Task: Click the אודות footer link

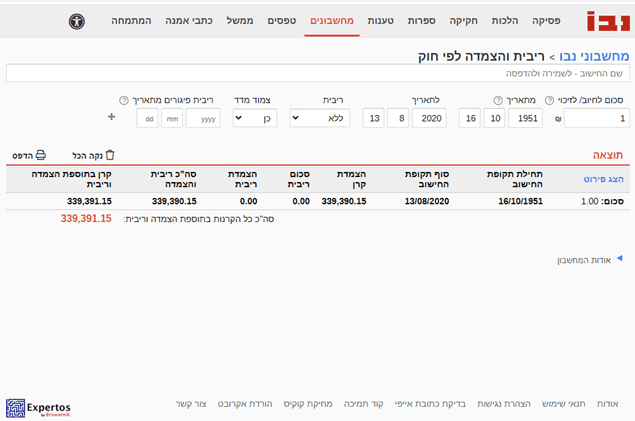Action: 607,404
